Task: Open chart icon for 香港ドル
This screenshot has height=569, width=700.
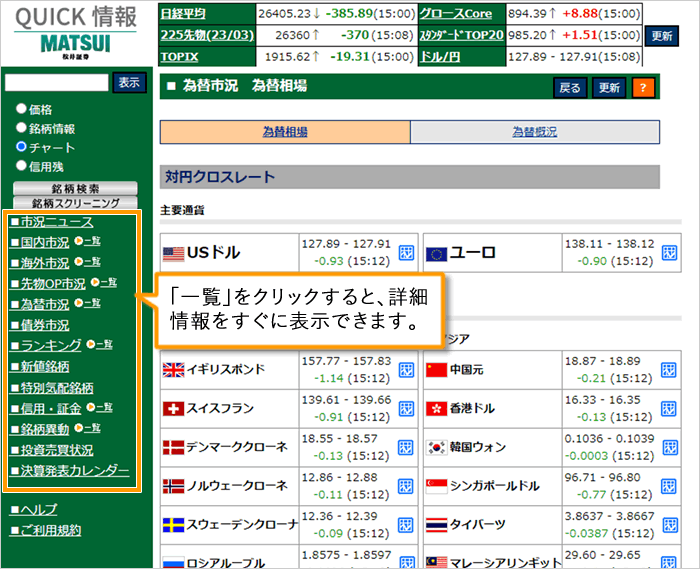Action: click(669, 409)
